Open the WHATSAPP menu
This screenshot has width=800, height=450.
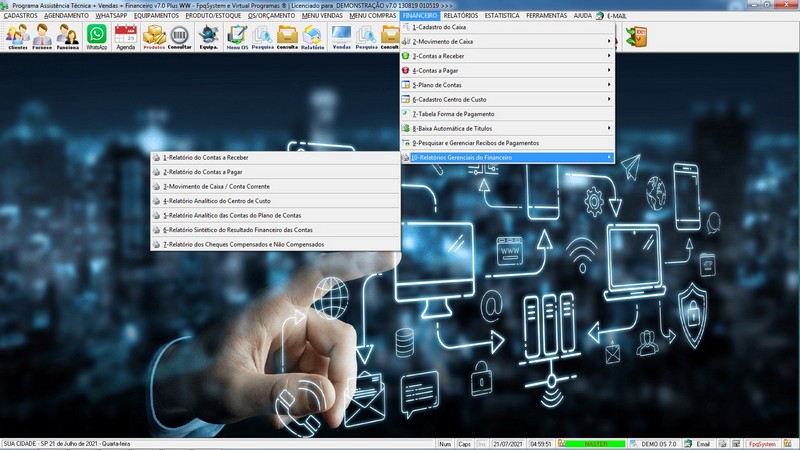111,16
